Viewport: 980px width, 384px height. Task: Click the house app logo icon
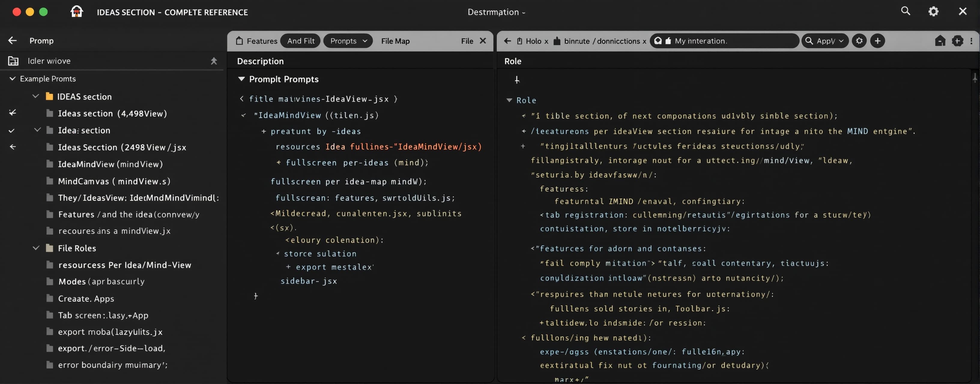click(77, 11)
